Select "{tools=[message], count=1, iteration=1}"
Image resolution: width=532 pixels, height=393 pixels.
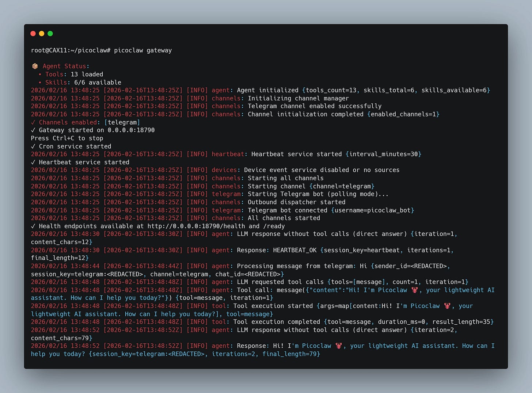click(398, 282)
